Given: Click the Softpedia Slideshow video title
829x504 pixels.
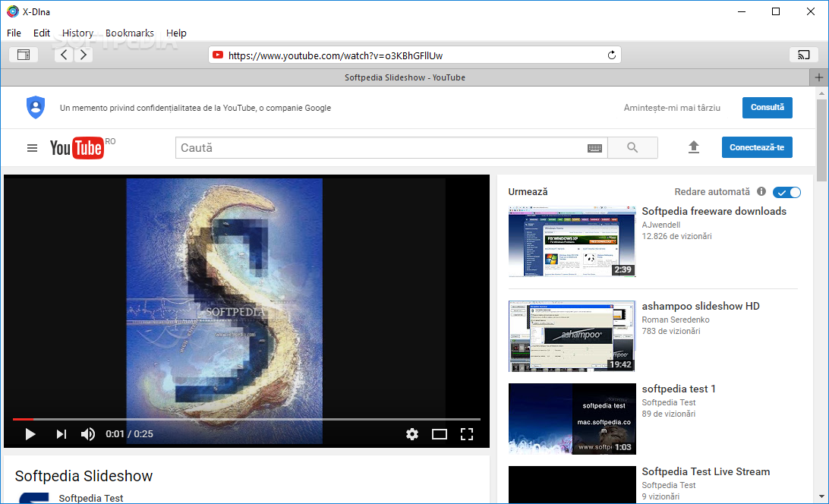Looking at the screenshot, I should point(84,476).
